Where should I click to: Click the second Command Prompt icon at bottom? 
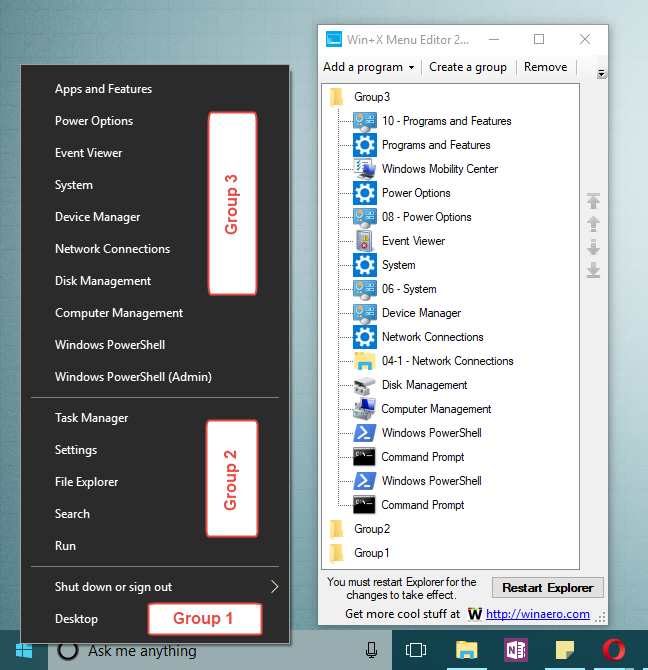(x=364, y=505)
